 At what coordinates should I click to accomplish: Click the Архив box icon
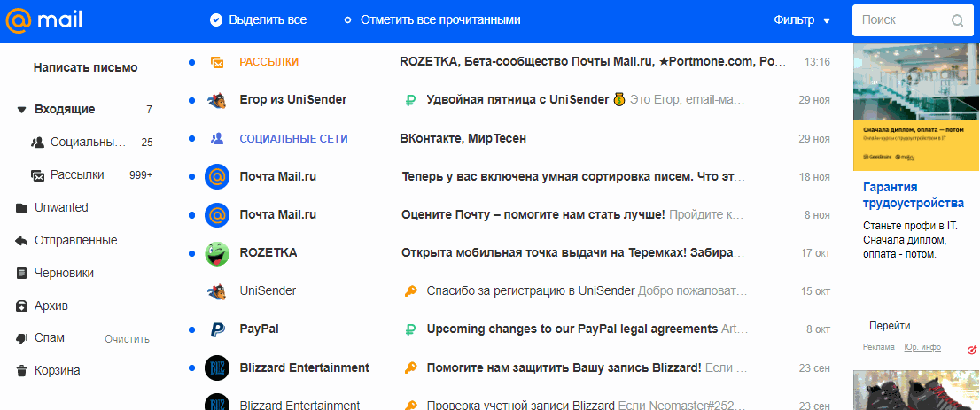[x=22, y=306]
